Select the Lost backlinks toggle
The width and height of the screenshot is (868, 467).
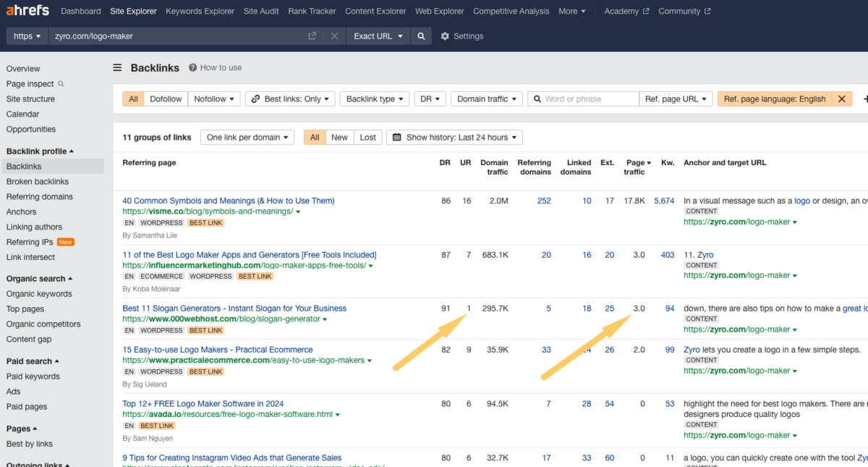(367, 138)
